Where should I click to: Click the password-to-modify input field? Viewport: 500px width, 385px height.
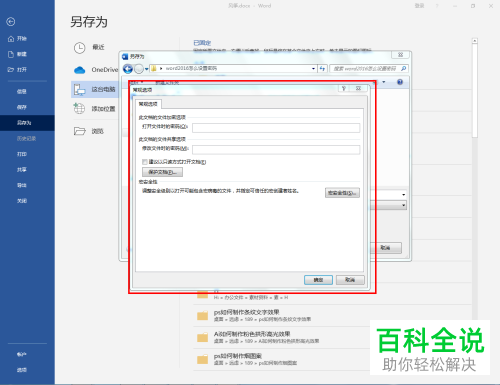coord(276,149)
